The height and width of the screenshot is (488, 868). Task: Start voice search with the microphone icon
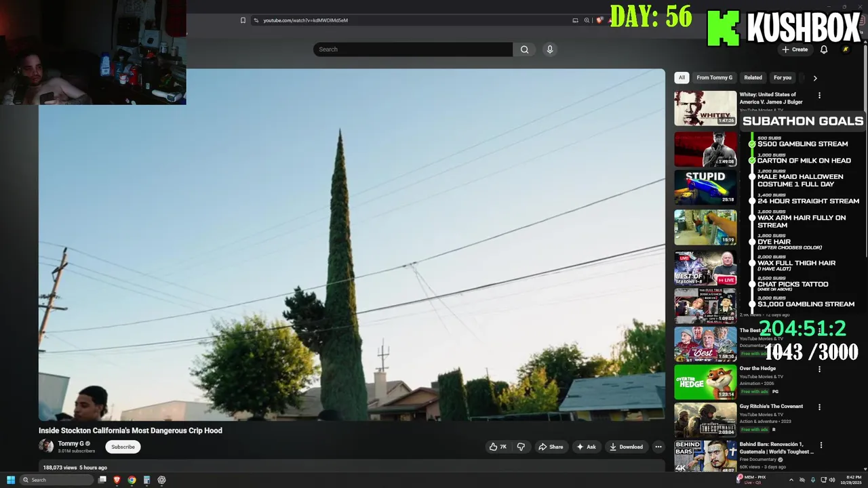point(550,49)
